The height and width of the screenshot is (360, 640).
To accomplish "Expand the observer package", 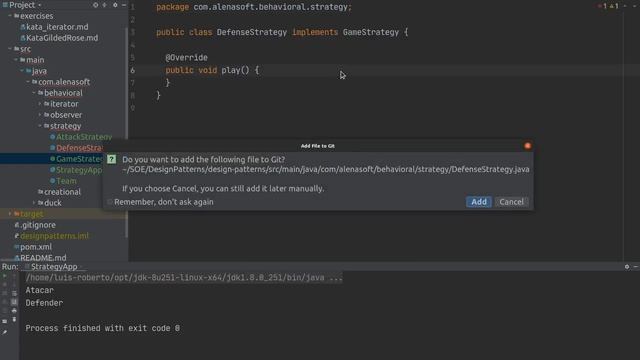I will tap(40, 115).
